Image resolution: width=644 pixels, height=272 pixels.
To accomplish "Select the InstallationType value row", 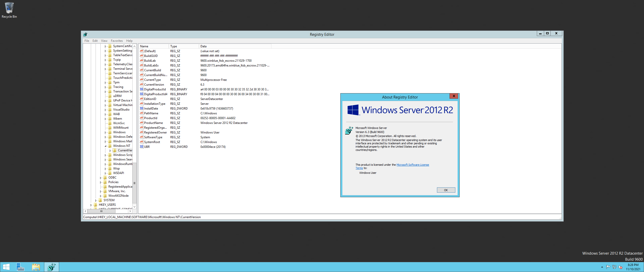I will tap(205, 104).
